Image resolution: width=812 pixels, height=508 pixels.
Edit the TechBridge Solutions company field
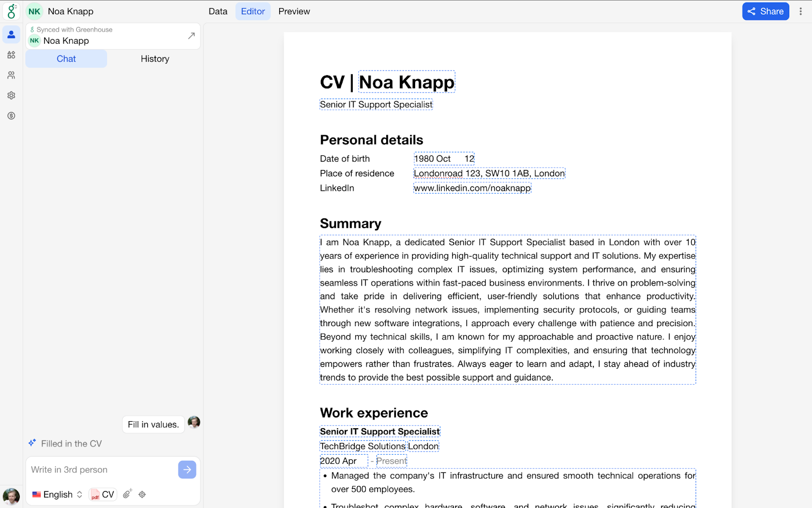(x=363, y=446)
